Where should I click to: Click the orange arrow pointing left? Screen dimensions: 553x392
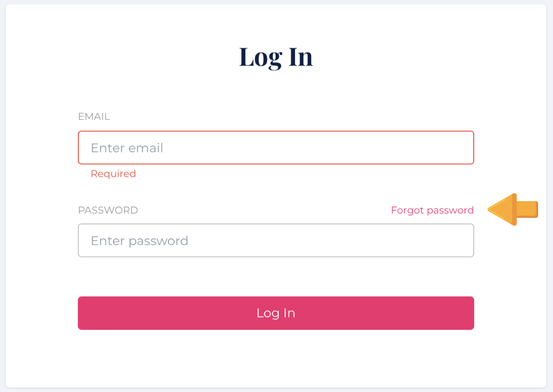[x=513, y=209]
